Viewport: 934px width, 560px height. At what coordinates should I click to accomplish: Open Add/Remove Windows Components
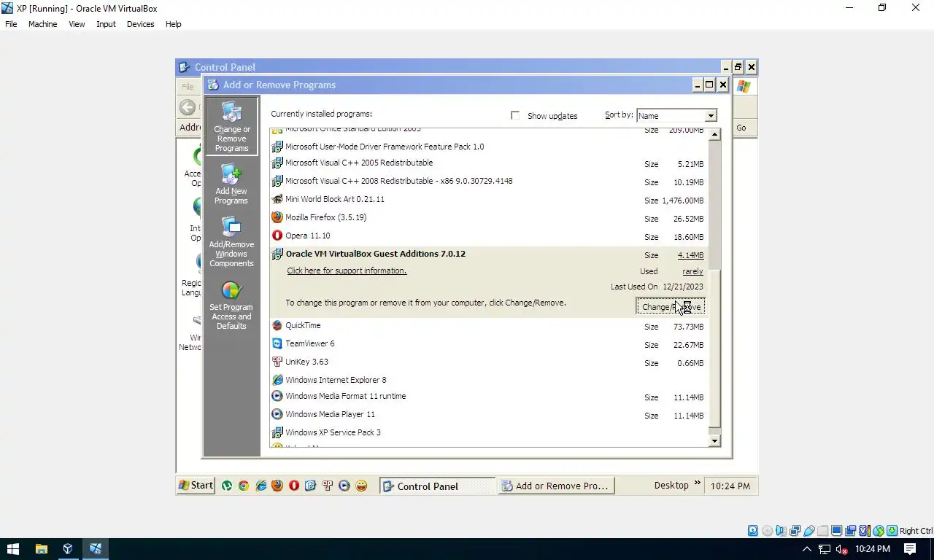coord(231,242)
